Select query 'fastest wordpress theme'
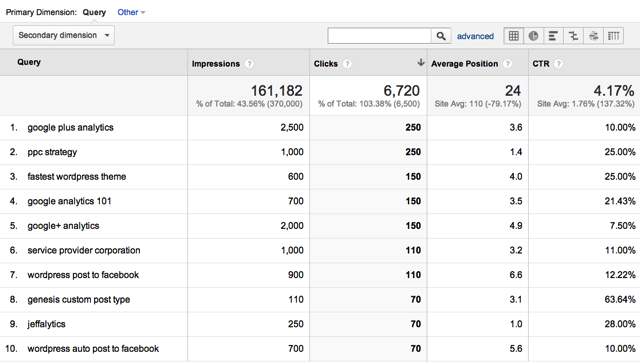This screenshot has width=640, height=364. pos(76,177)
